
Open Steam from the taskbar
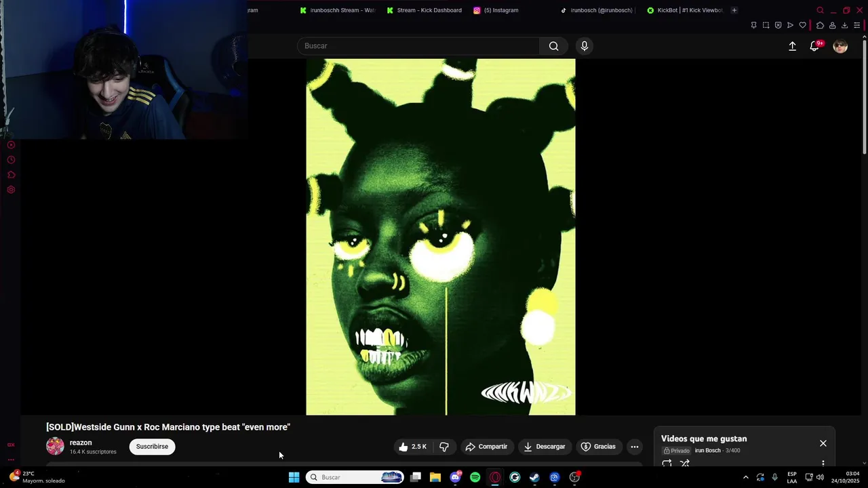534,477
